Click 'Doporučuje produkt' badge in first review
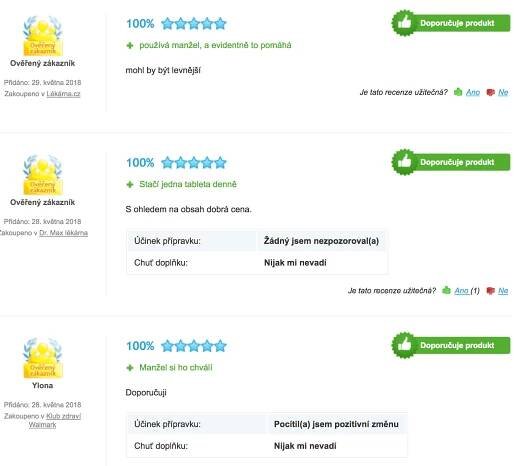The image size is (515, 466). (x=451, y=23)
